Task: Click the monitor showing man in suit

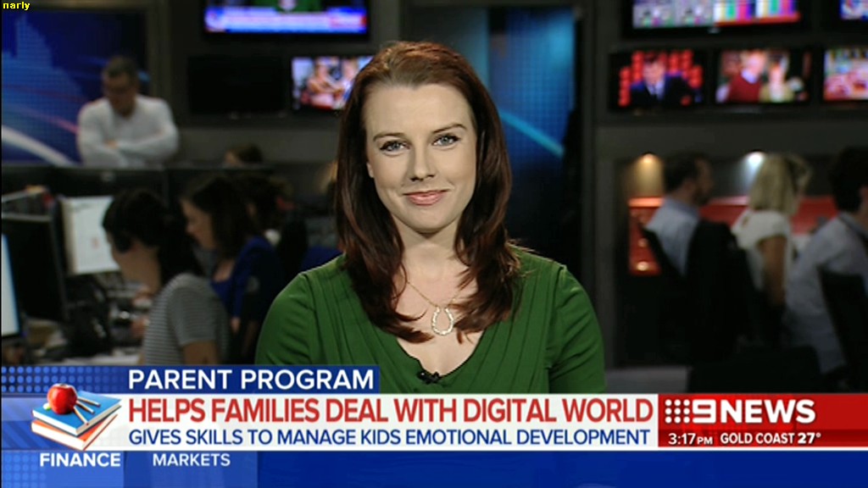Action: coord(658,79)
